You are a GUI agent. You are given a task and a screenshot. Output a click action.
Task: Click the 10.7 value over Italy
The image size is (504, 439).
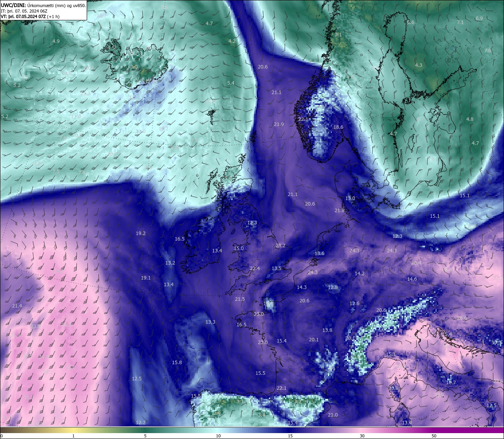tap(451, 382)
